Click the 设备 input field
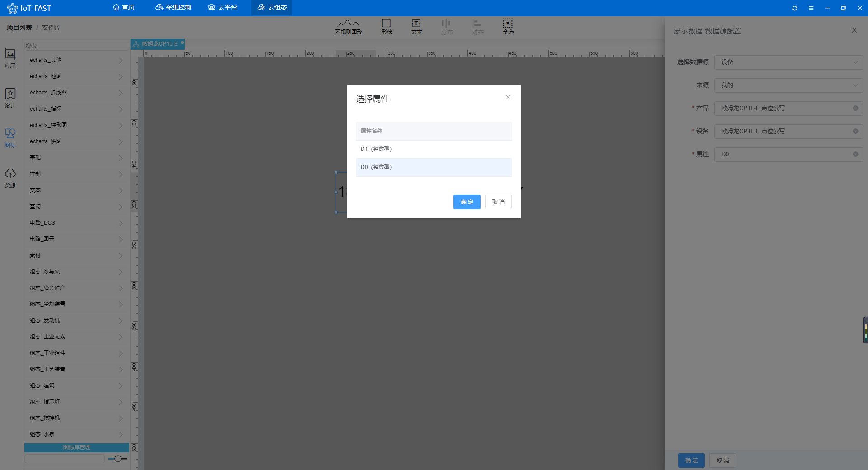 788,131
